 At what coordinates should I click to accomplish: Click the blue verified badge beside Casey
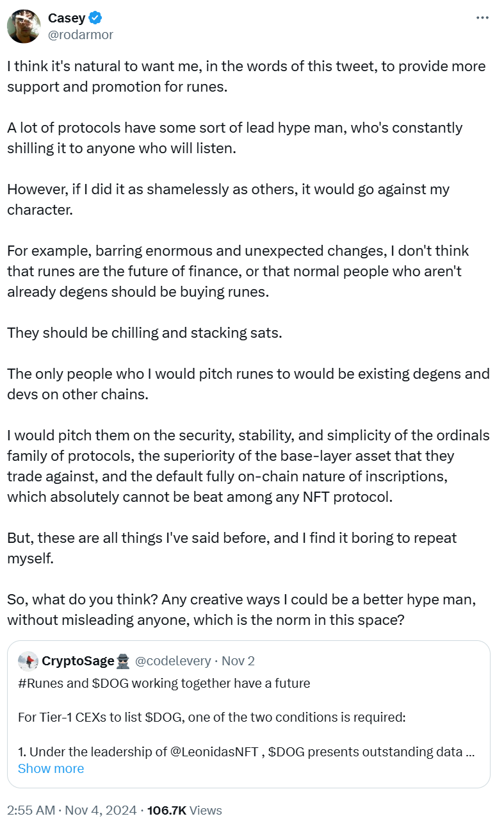95,18
